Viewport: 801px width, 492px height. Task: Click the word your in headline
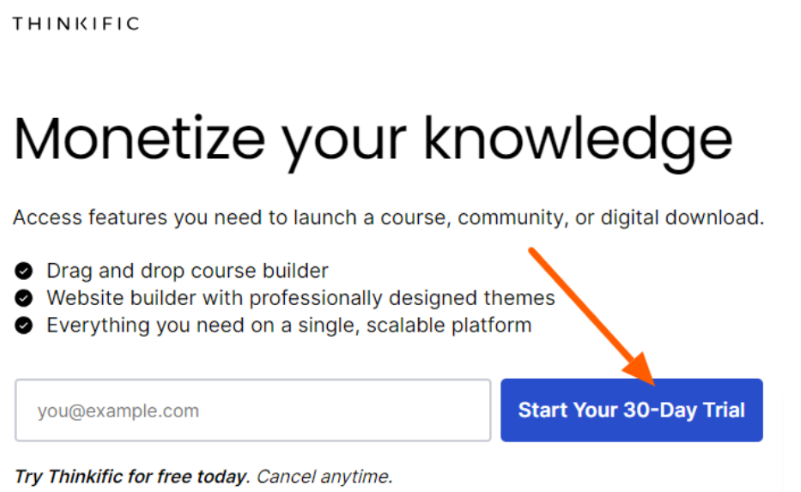coord(345,147)
